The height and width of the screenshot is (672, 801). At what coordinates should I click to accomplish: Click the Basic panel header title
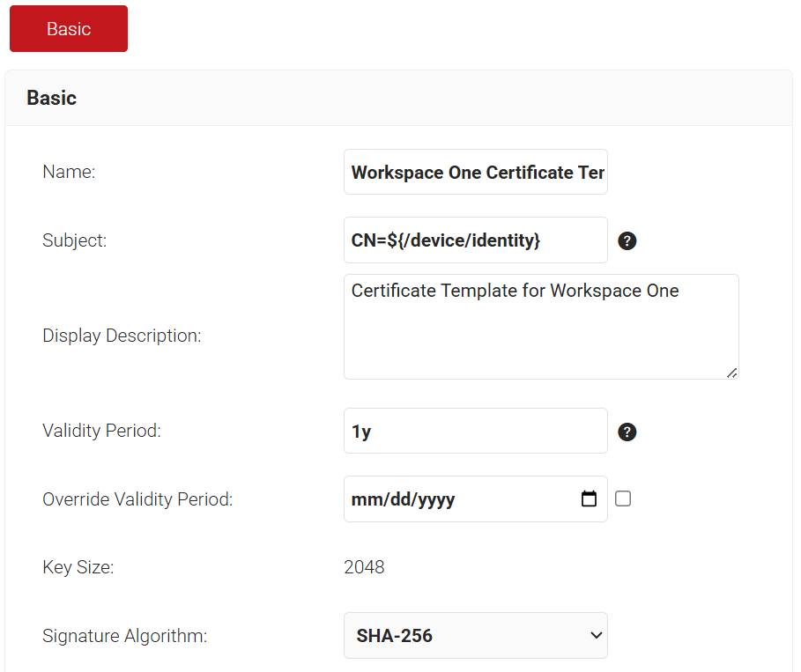click(x=52, y=98)
